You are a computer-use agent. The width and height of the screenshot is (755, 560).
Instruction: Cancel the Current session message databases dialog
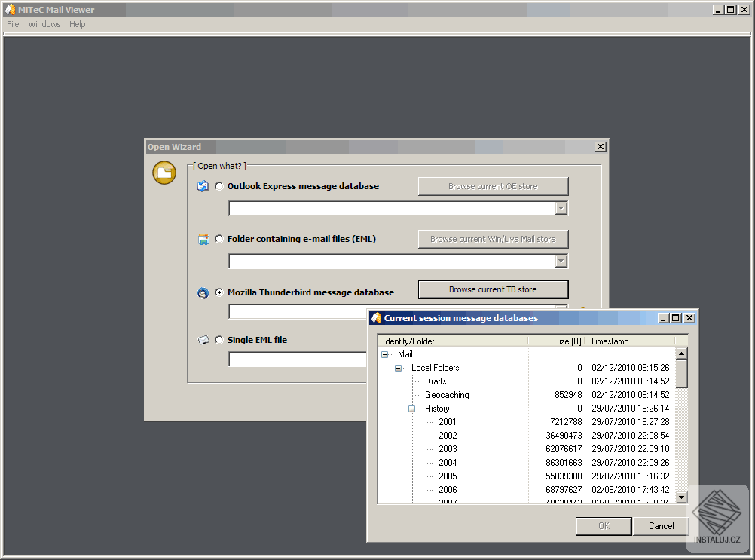pos(660,526)
